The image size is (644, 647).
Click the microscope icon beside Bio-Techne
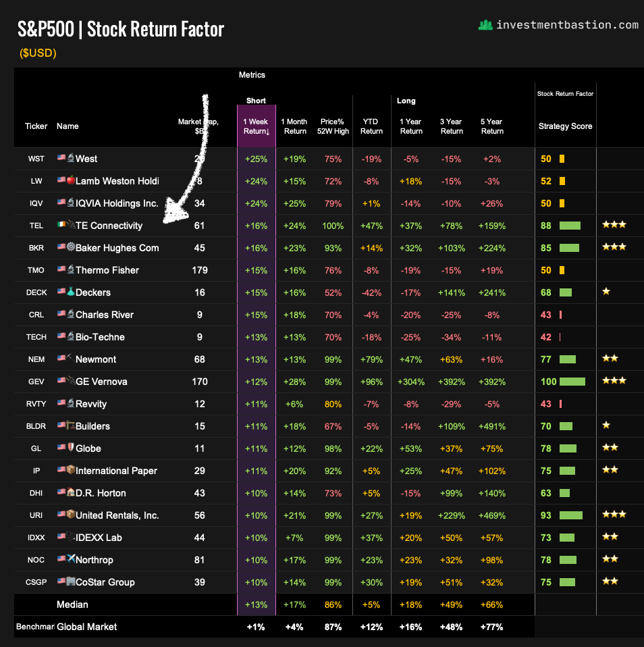coord(71,336)
